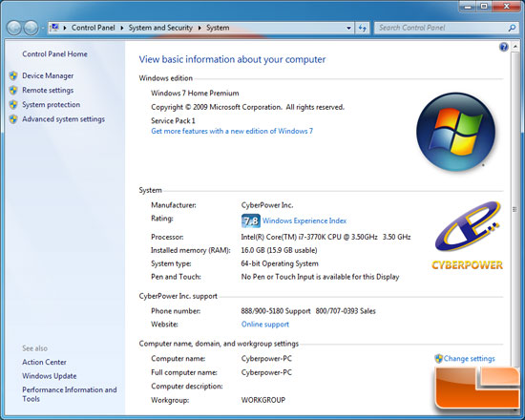
Task: Click the control panel icon in address bar
Action: pyautogui.click(x=54, y=28)
